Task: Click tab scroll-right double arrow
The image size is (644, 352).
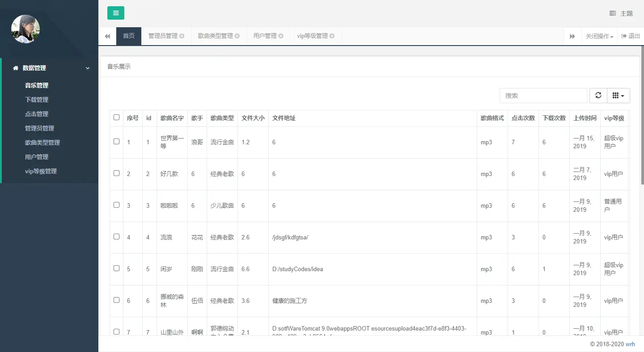Action: click(572, 36)
